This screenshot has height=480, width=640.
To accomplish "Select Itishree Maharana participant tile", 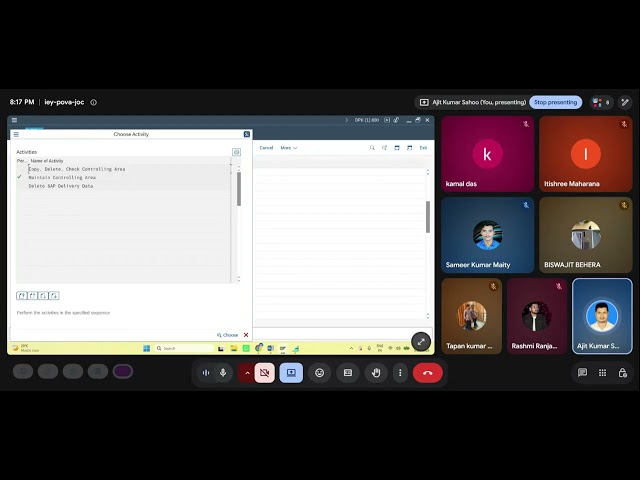I will coord(586,154).
